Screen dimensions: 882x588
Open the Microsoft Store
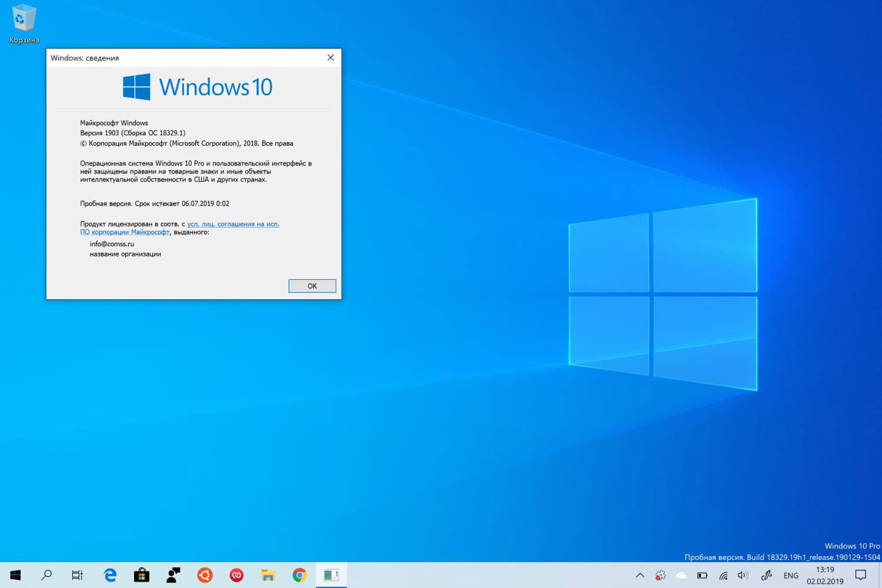click(x=141, y=575)
